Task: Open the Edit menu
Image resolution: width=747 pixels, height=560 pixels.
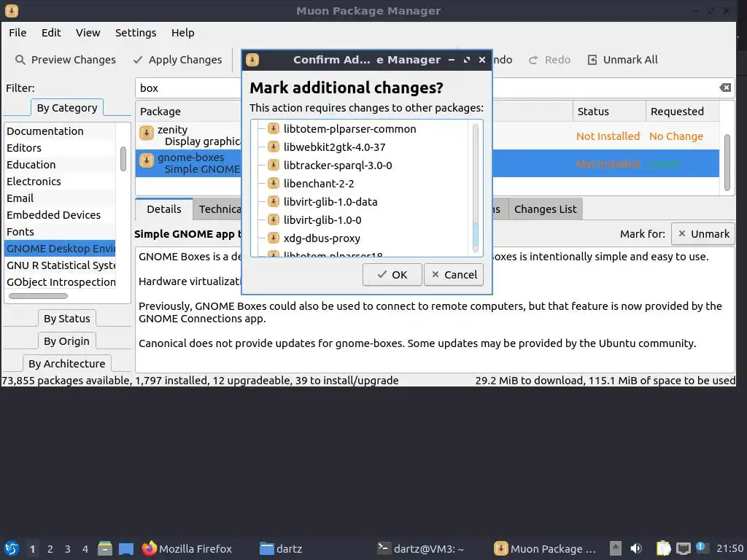Action: click(x=51, y=32)
